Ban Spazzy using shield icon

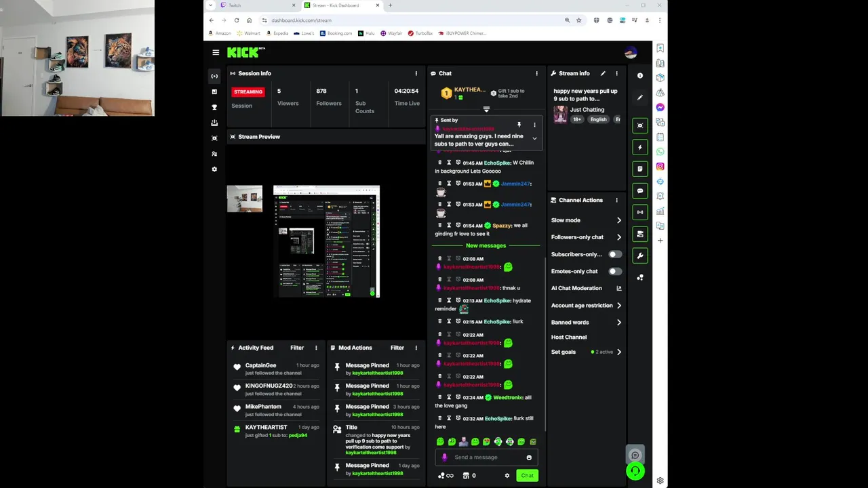458,225
